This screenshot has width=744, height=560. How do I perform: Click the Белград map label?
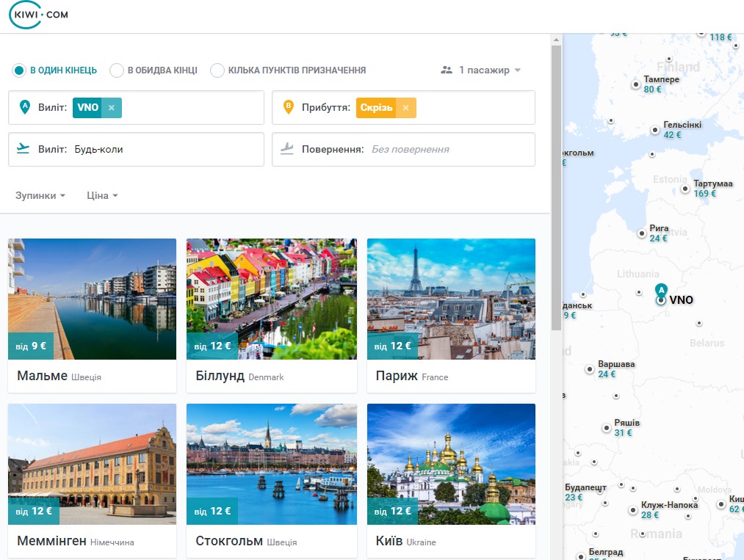tap(606, 552)
